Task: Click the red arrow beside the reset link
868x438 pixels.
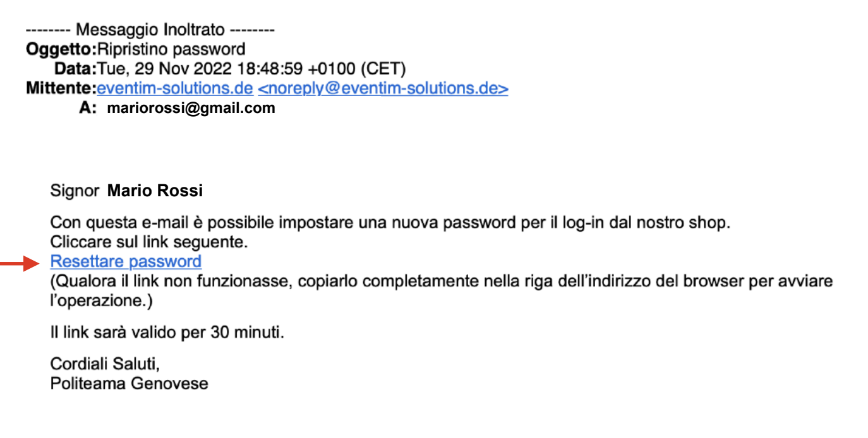Action: [21, 263]
